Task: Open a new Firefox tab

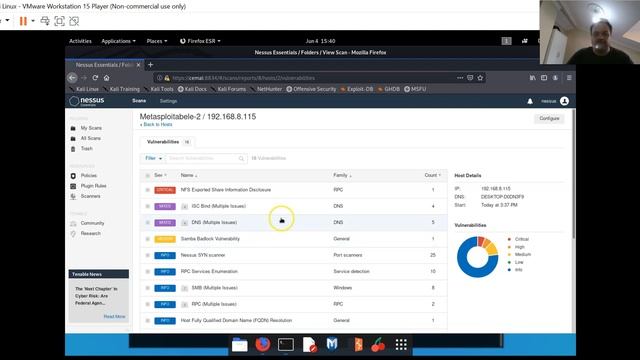Action: [x=150, y=65]
